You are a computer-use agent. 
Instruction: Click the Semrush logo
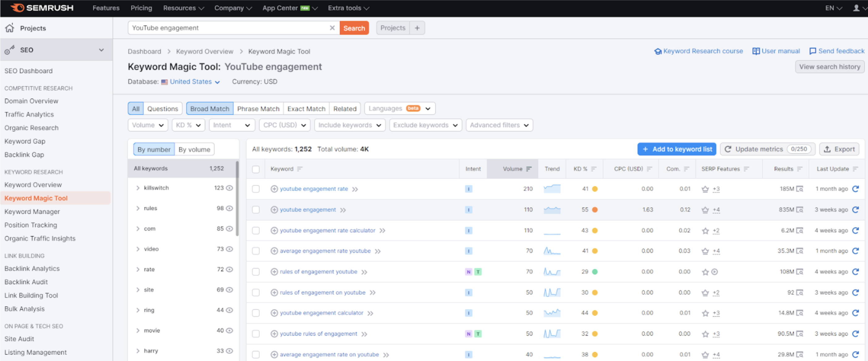(42, 8)
